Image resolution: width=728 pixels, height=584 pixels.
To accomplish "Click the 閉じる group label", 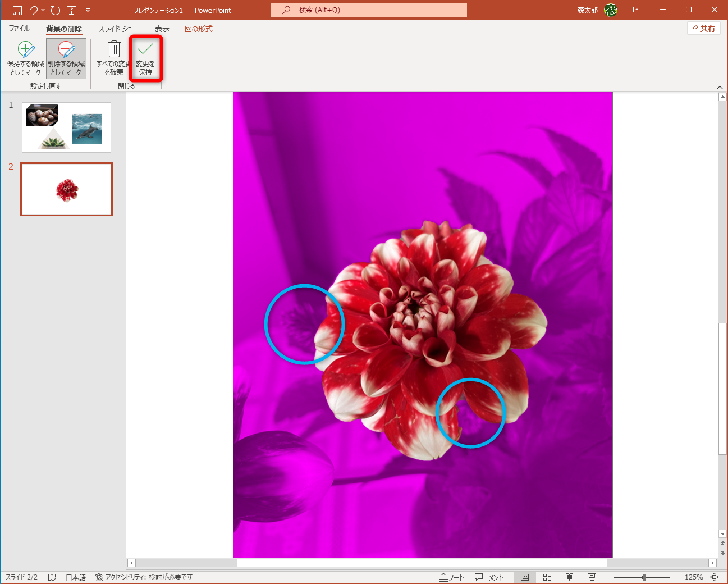I will pos(126,86).
